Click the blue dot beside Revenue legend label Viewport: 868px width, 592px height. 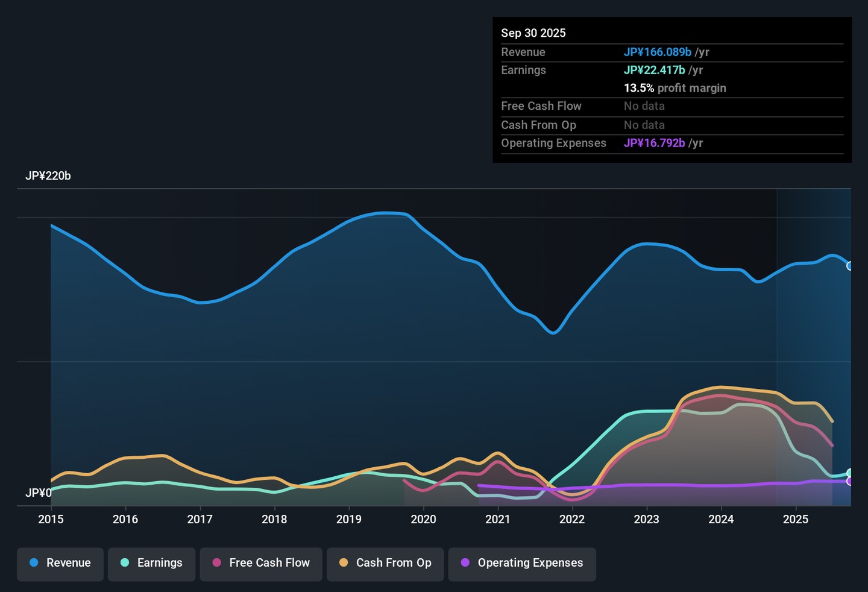click(x=34, y=562)
